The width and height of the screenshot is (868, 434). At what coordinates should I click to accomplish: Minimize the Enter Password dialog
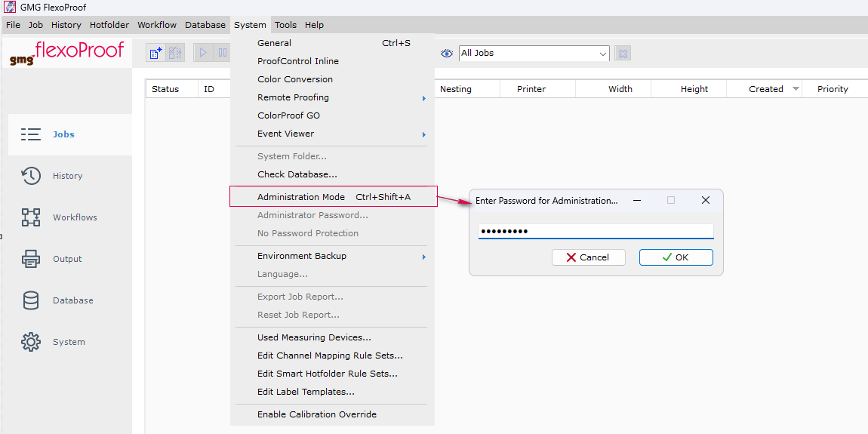click(x=637, y=200)
